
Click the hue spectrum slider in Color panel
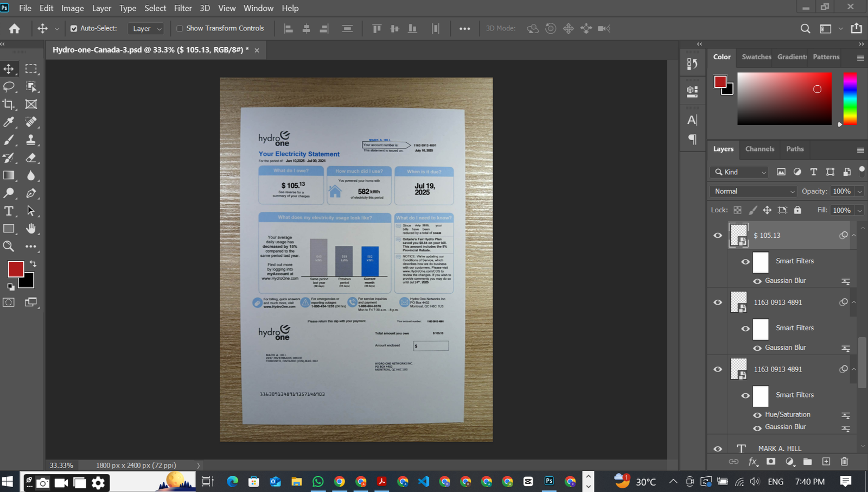click(850, 99)
